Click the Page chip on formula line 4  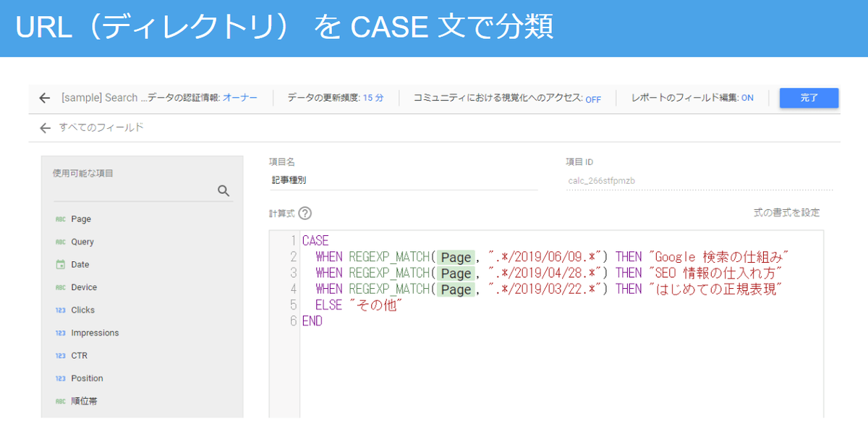pos(456,289)
